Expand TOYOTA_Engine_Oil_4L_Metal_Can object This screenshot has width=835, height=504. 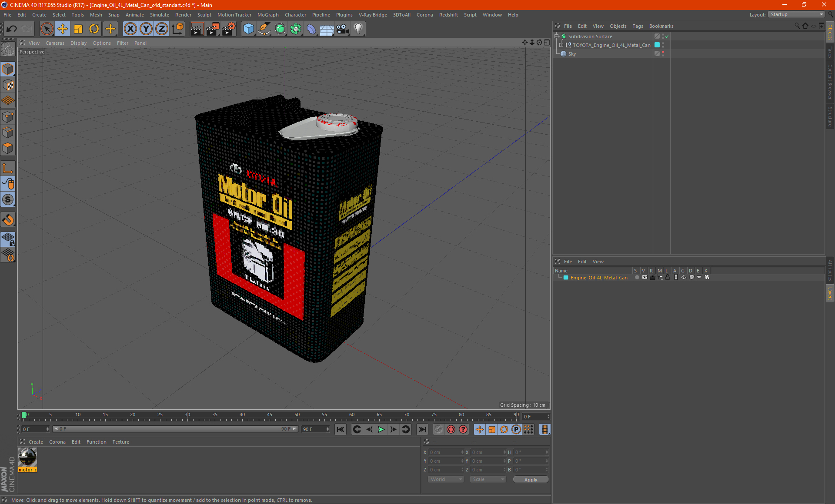[x=561, y=45]
